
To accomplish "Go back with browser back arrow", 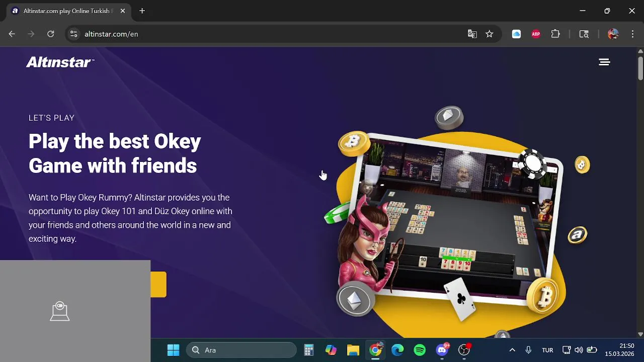I will point(12,34).
